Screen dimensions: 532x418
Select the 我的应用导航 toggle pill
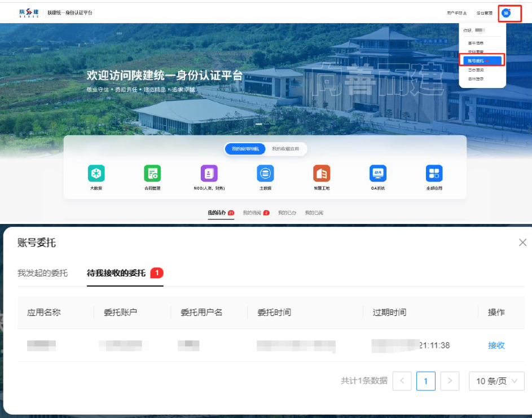pyautogui.click(x=245, y=149)
